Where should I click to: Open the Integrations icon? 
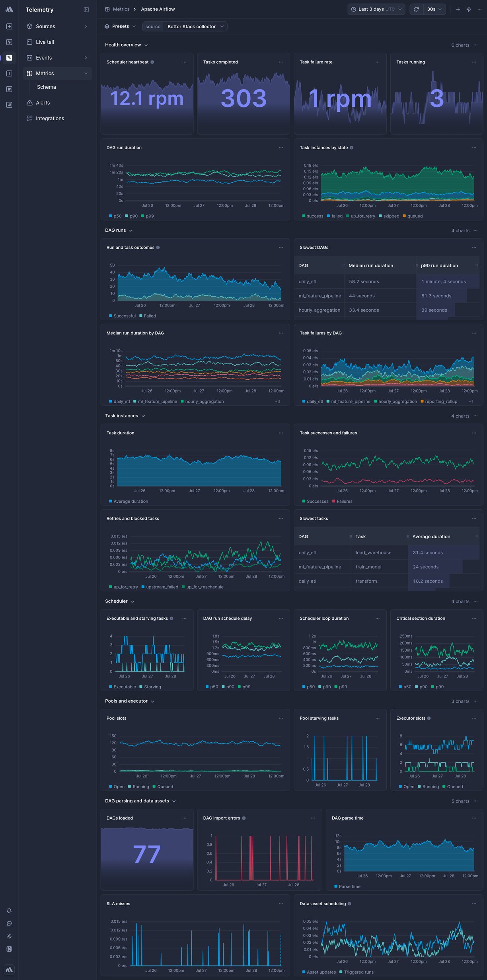click(x=29, y=118)
